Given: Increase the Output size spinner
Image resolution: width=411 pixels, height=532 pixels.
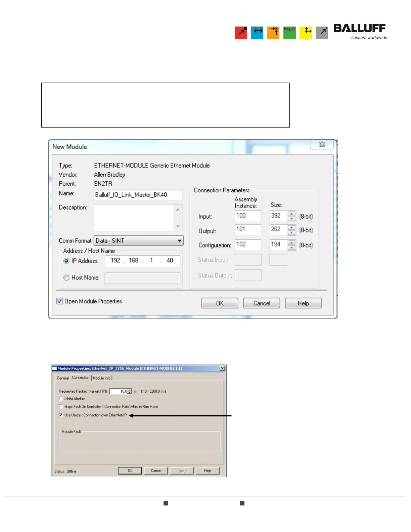Looking at the screenshot, I should click(291, 228).
